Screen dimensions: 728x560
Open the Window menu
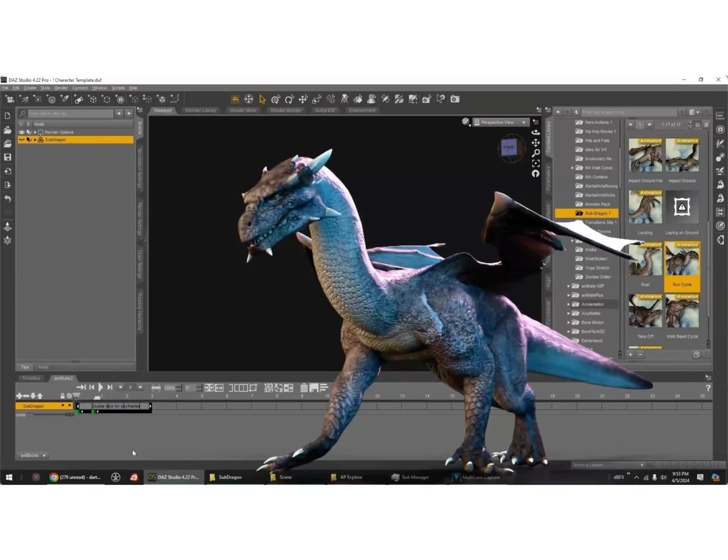point(100,87)
